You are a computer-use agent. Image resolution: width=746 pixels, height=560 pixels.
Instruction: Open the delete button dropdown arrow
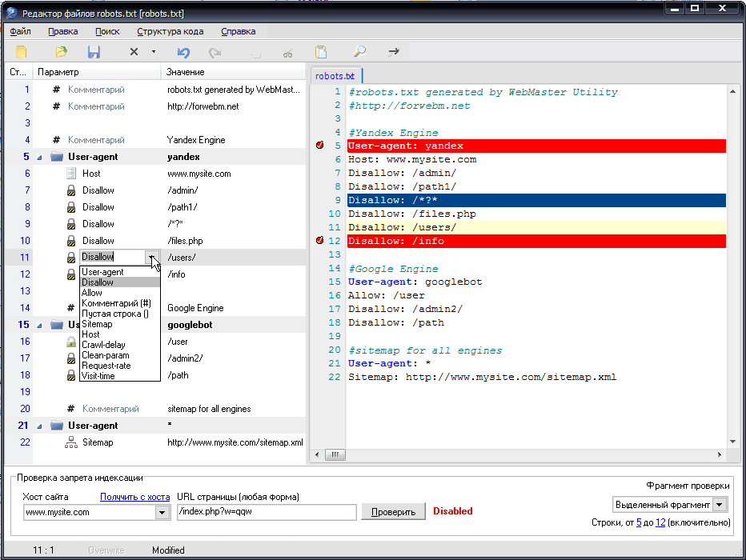click(153, 52)
